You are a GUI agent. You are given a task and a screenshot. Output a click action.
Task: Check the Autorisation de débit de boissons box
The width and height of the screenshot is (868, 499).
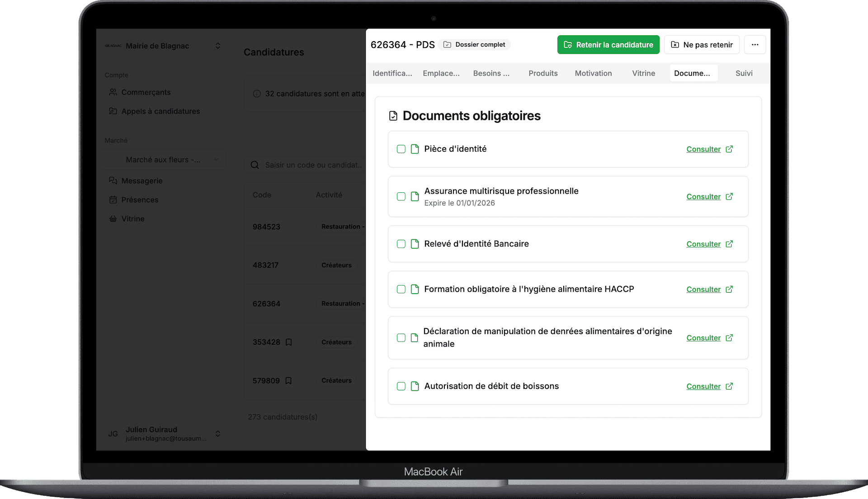point(401,386)
